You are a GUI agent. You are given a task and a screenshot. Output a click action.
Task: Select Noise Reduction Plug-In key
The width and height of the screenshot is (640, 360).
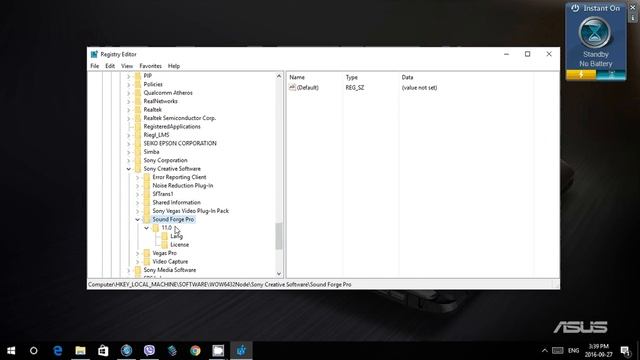(183, 186)
